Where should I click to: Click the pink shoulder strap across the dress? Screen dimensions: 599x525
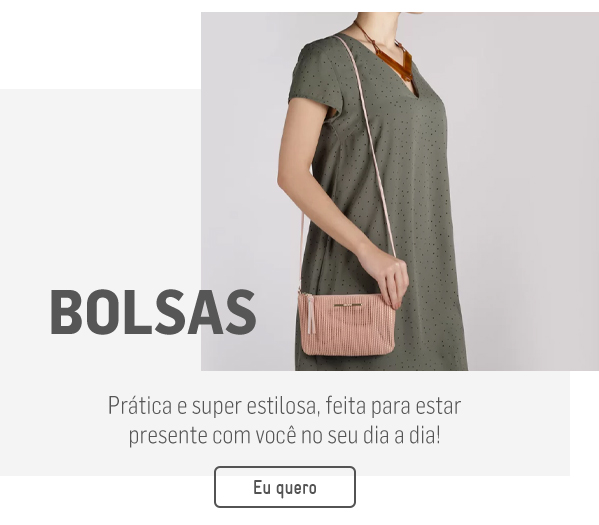point(367,145)
